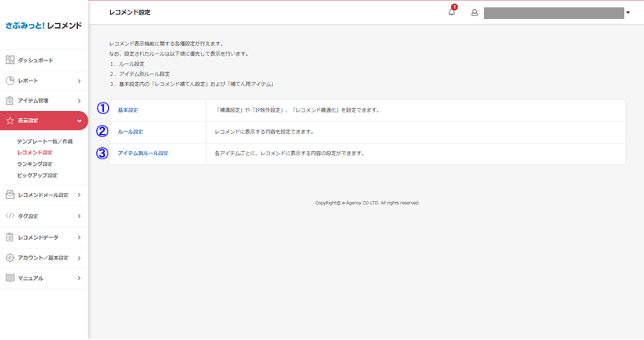Click the item management clipboard icon

pyautogui.click(x=10, y=101)
